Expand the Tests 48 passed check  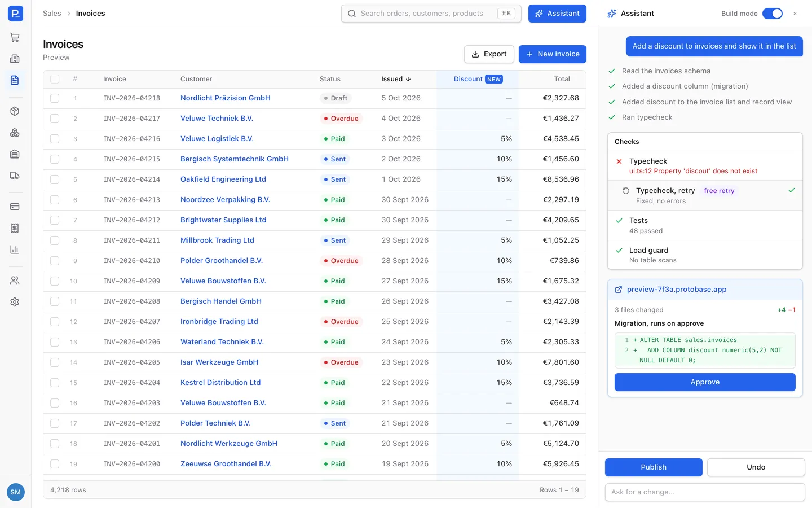point(705,225)
